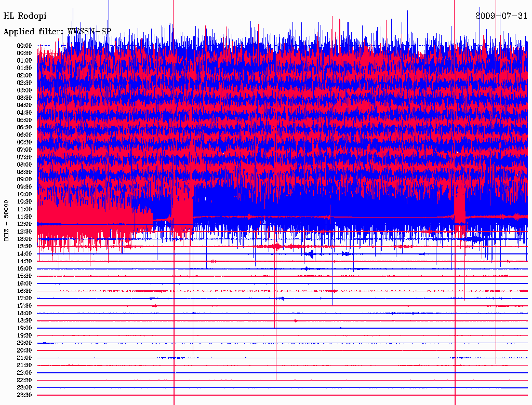Select the 23:00 time label

pos(24,388)
